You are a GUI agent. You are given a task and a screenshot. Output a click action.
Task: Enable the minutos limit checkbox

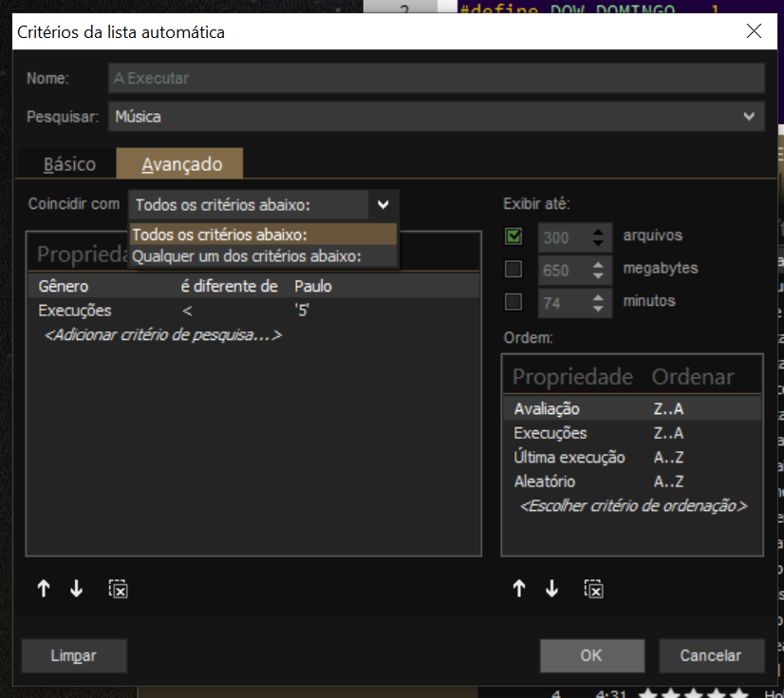(x=513, y=302)
